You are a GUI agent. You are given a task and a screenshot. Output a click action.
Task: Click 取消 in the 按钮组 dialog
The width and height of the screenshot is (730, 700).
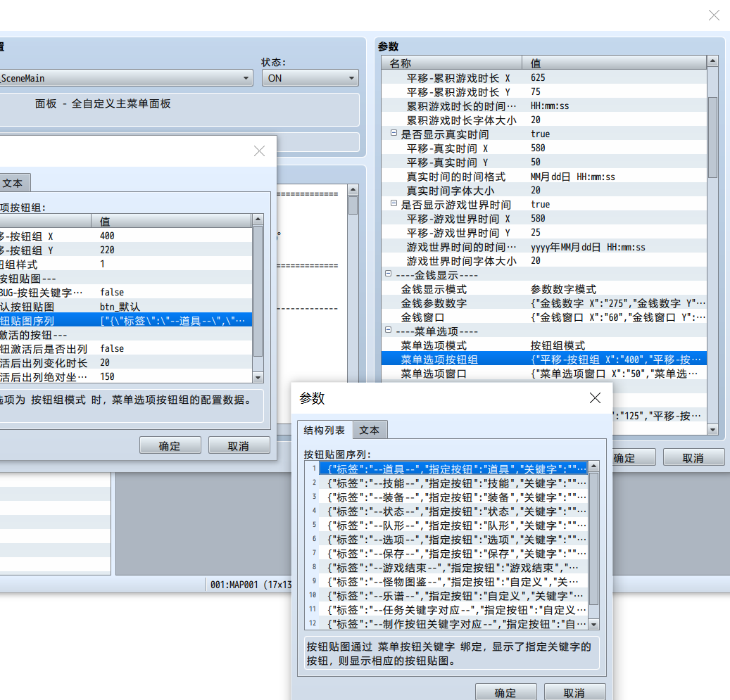click(239, 446)
